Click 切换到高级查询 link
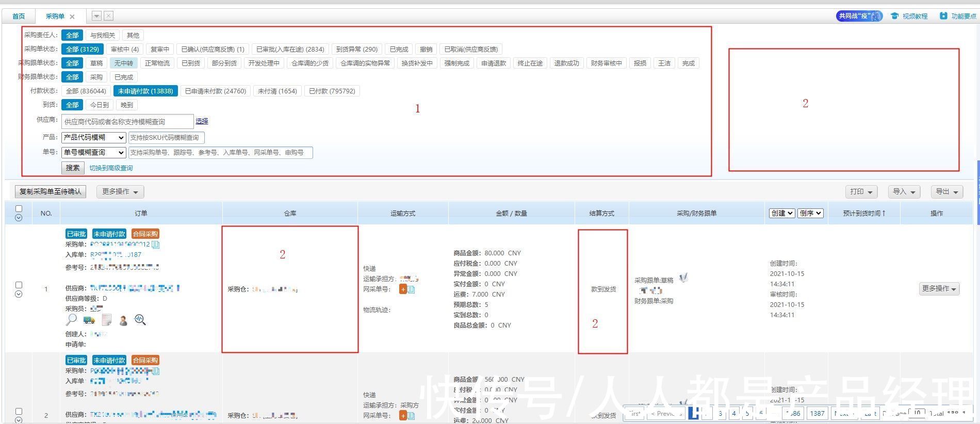This screenshot has height=424, width=980. click(x=111, y=168)
